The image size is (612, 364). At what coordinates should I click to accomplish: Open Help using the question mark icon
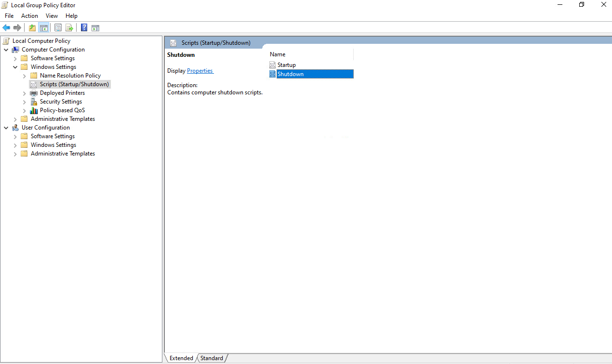83,27
